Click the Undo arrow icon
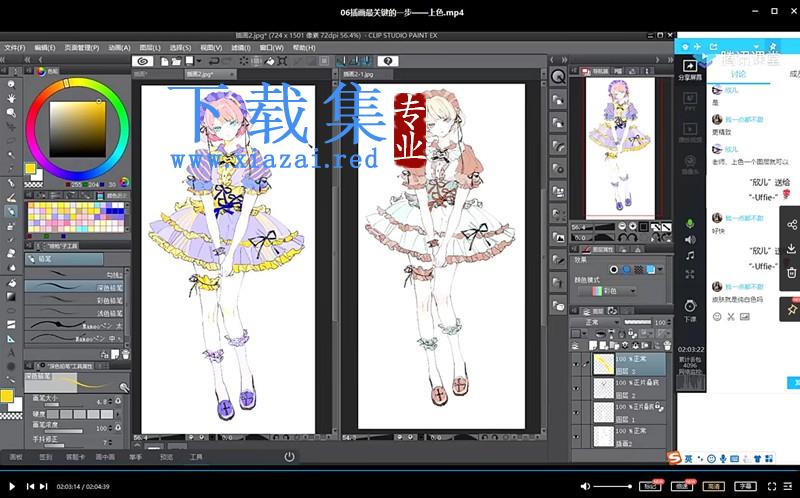Viewport: 800px width, 498px height. tap(215, 61)
